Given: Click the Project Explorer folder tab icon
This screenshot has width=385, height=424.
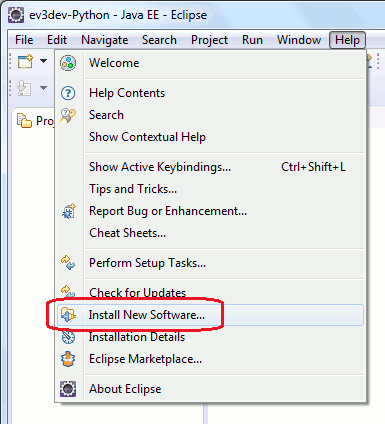Looking at the screenshot, I should [24, 121].
